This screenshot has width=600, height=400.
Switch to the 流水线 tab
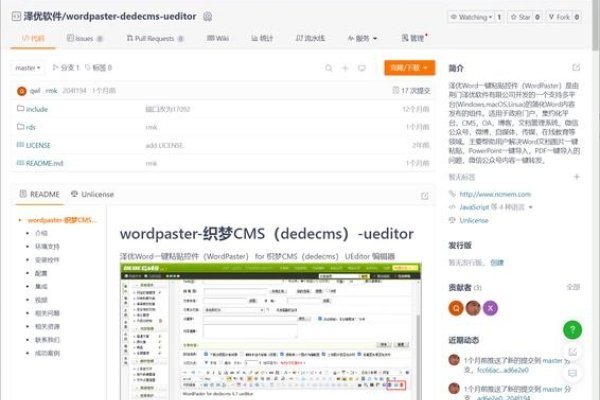tap(310, 38)
